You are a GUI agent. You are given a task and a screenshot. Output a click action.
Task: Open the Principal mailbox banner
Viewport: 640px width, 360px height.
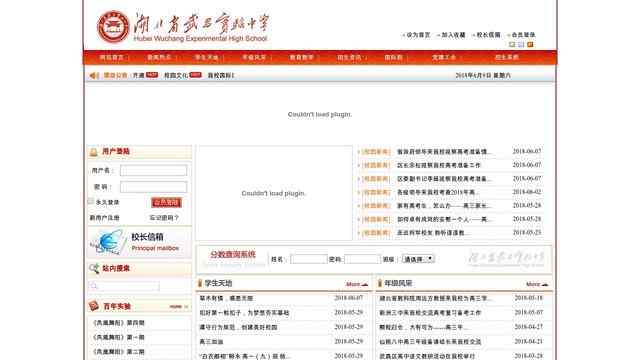pos(139,242)
